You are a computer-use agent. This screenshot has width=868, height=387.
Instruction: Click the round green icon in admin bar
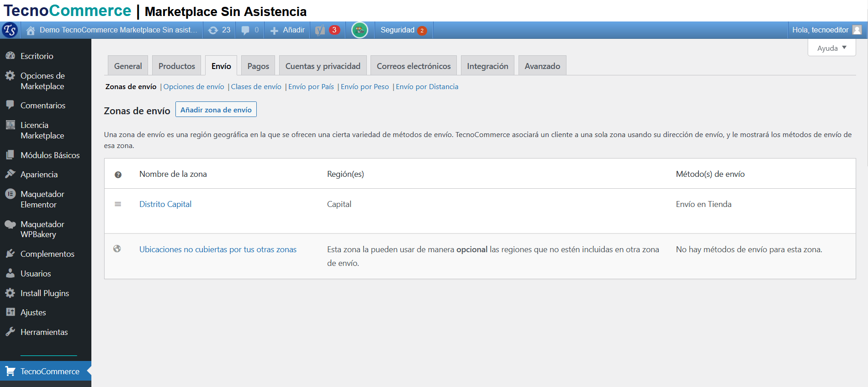pos(360,30)
